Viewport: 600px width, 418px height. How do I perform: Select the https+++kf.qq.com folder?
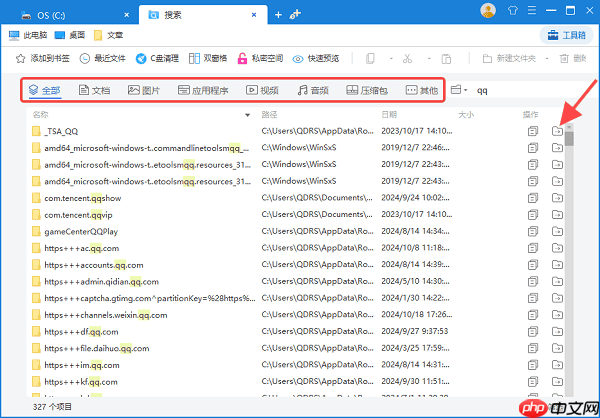pos(75,382)
